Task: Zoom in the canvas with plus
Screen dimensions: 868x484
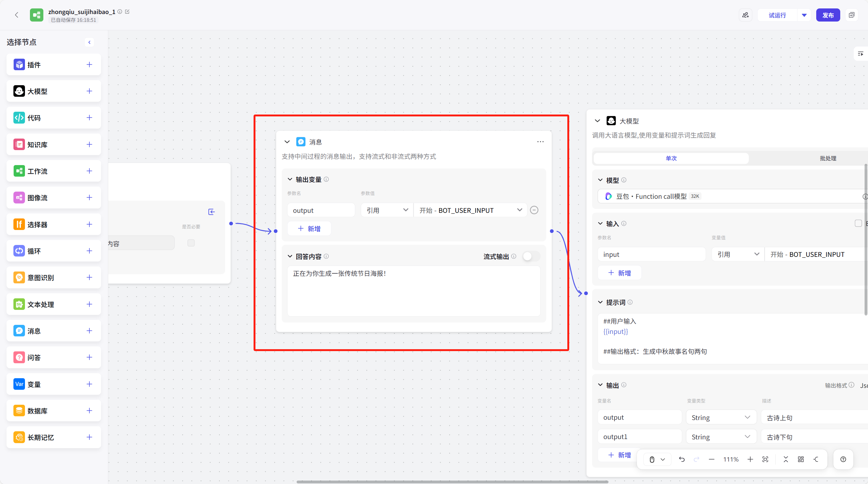Action: click(750, 459)
